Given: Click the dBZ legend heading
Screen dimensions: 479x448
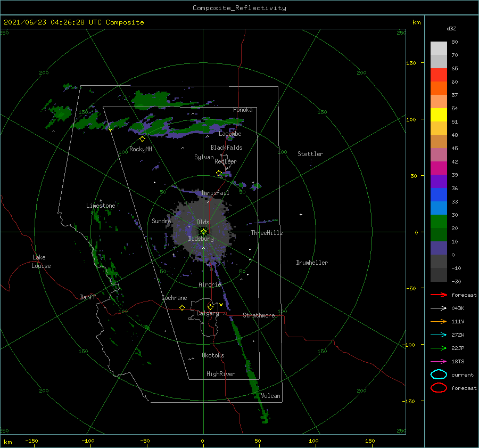Looking at the screenshot, I should pos(451,28).
